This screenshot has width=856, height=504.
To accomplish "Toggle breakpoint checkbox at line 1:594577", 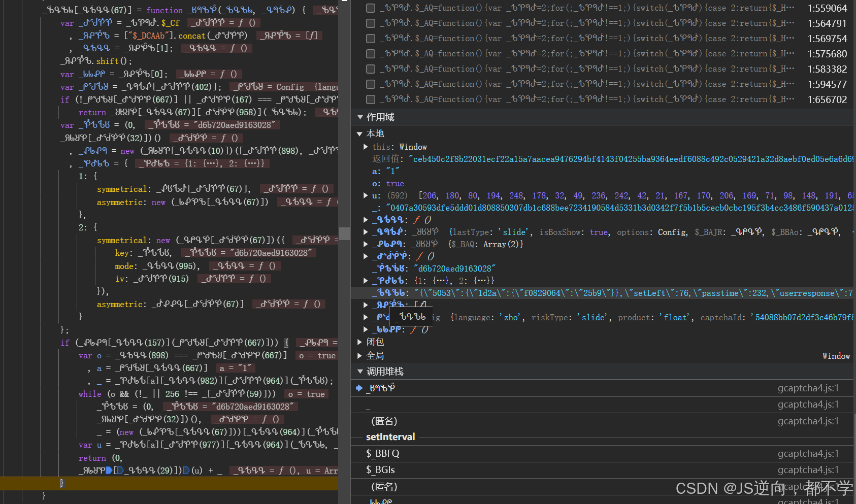I will [x=371, y=84].
